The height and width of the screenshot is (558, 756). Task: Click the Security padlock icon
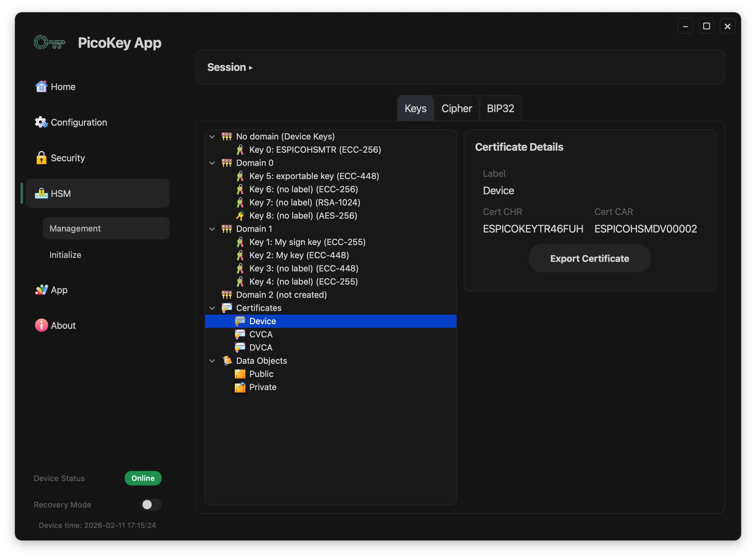click(x=41, y=158)
